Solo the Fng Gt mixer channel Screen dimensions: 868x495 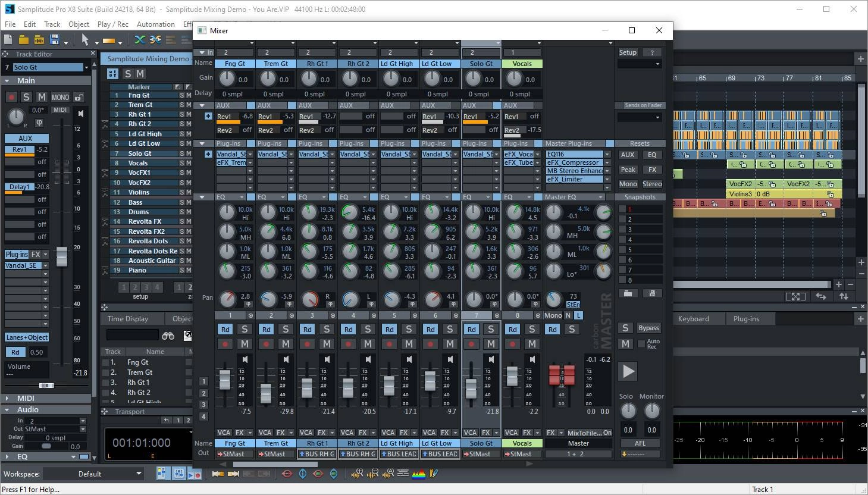[x=245, y=329]
